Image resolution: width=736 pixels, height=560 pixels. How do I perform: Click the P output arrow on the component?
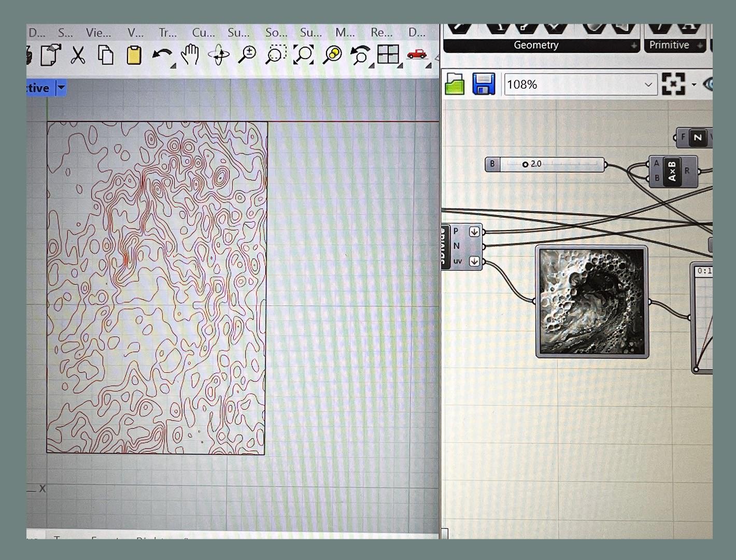point(474,232)
